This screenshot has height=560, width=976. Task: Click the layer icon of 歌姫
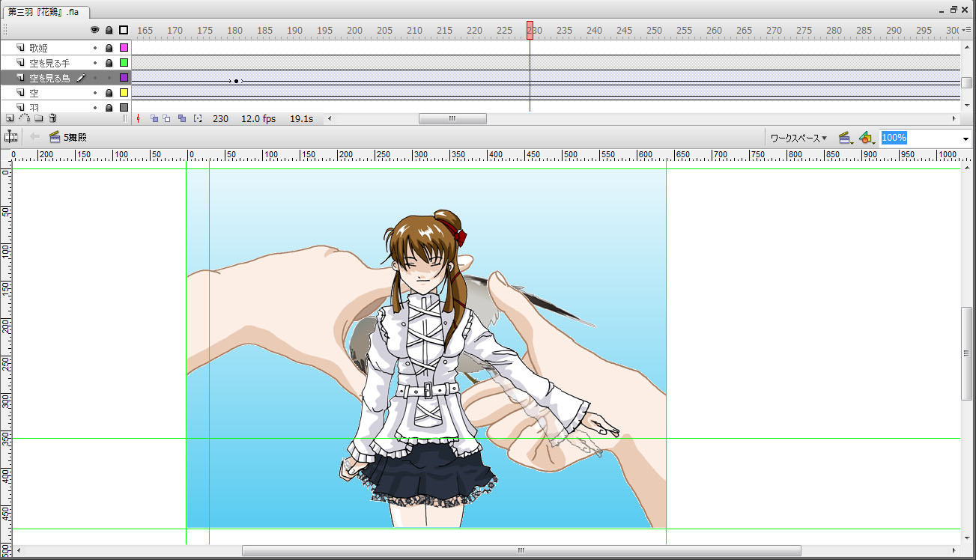pos(21,48)
